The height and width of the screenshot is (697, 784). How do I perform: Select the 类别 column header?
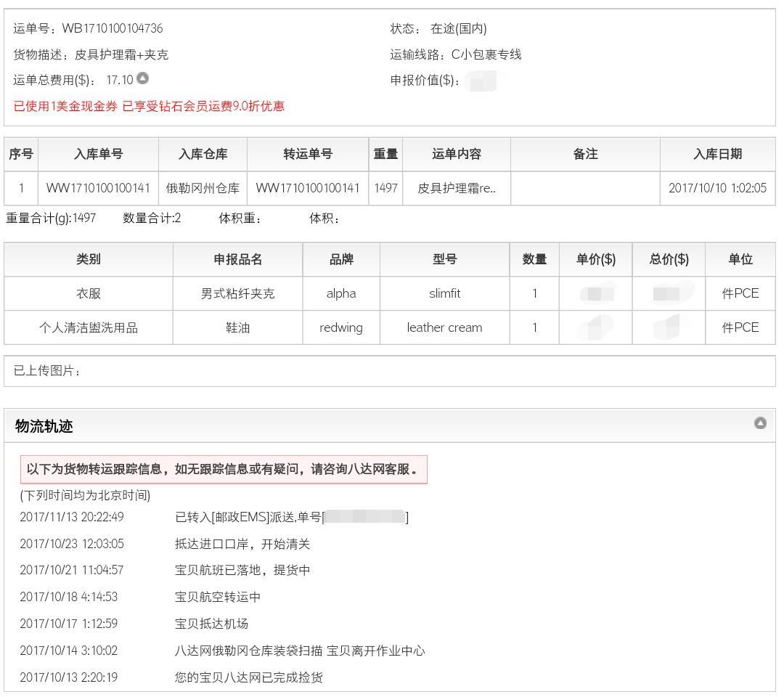88,259
